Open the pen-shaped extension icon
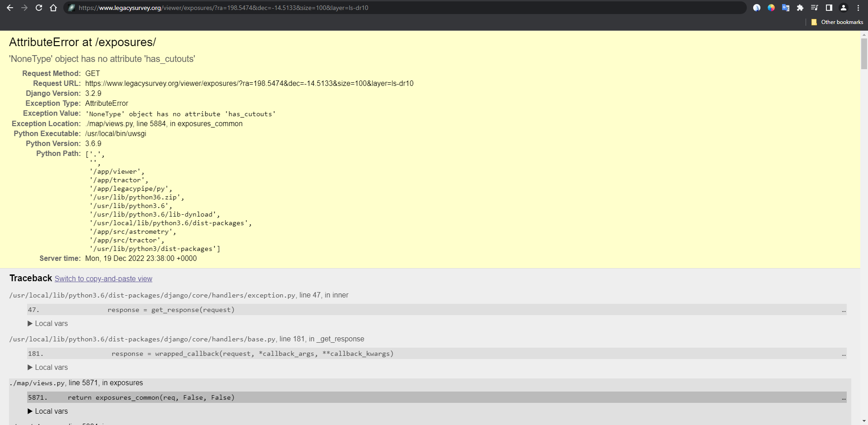The image size is (868, 425). point(757,8)
